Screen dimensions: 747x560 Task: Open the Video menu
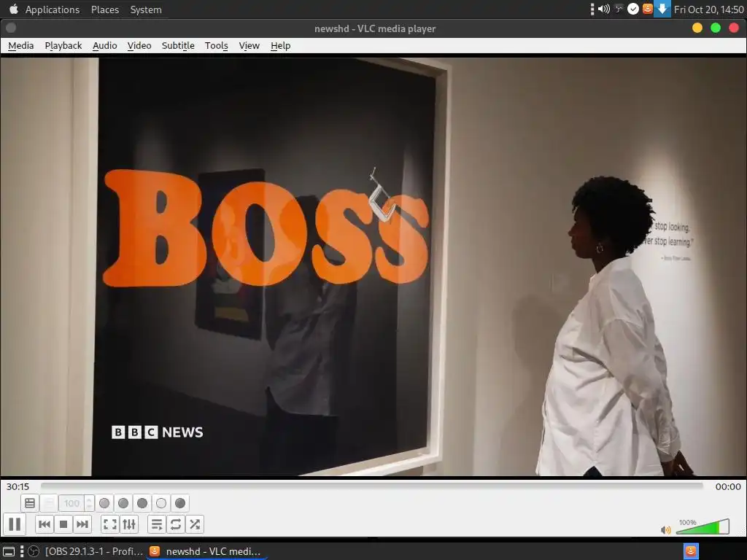(x=139, y=46)
